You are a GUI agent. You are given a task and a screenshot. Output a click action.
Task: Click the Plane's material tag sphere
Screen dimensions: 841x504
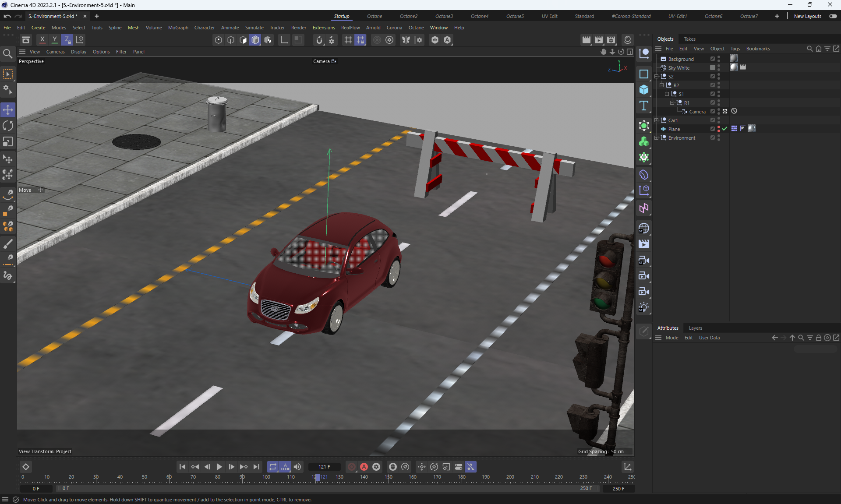[752, 129]
